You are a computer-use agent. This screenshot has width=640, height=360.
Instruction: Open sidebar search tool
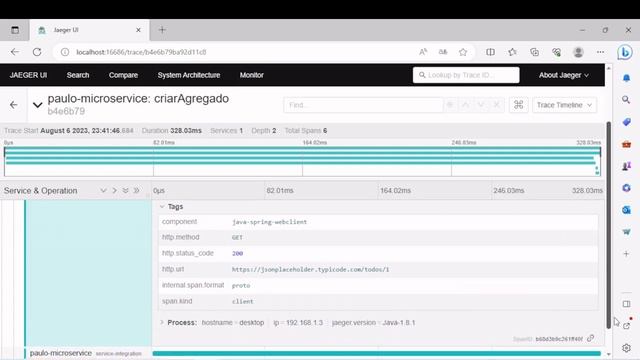tap(626, 100)
